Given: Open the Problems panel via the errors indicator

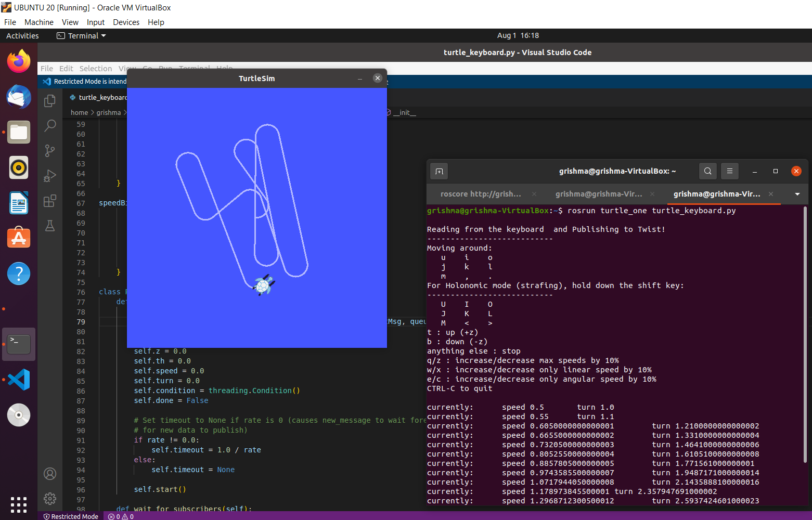Looking at the screenshot, I should (120, 516).
